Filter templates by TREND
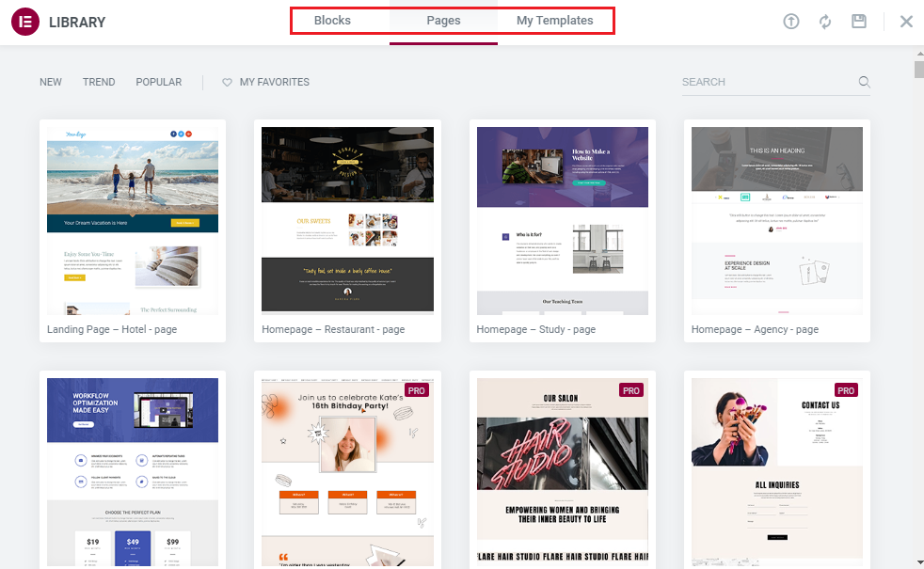This screenshot has width=924, height=569. [x=99, y=82]
